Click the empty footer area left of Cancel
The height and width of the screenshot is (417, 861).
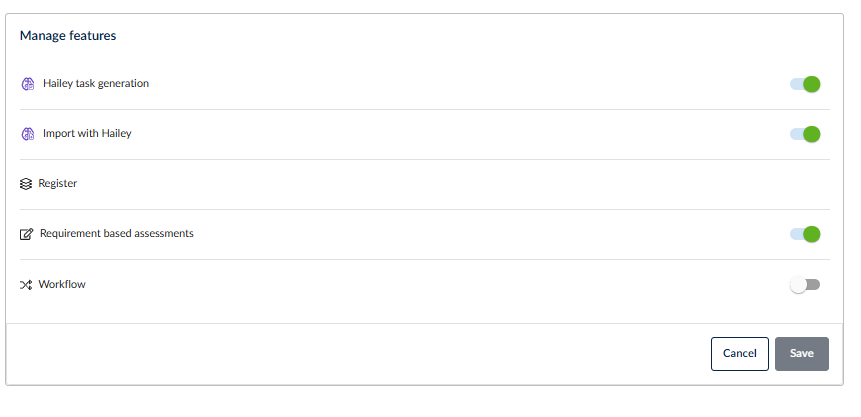(357, 354)
